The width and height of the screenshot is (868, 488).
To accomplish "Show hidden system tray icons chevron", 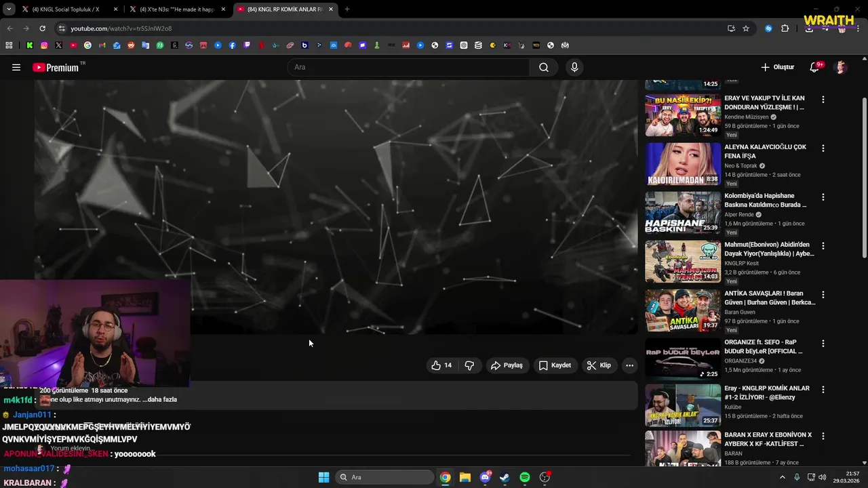I will [782, 477].
